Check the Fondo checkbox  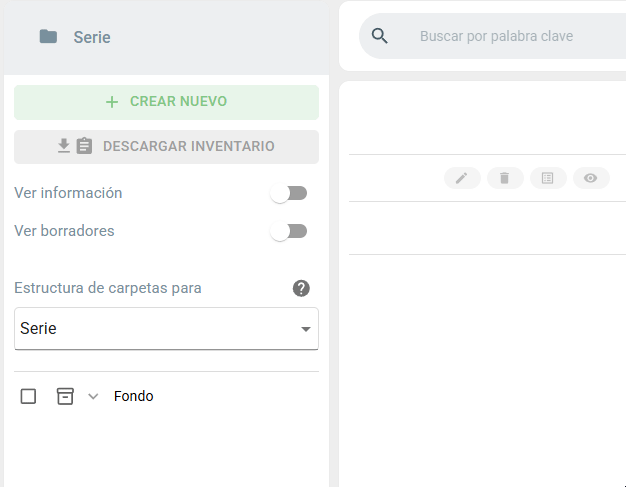28,396
